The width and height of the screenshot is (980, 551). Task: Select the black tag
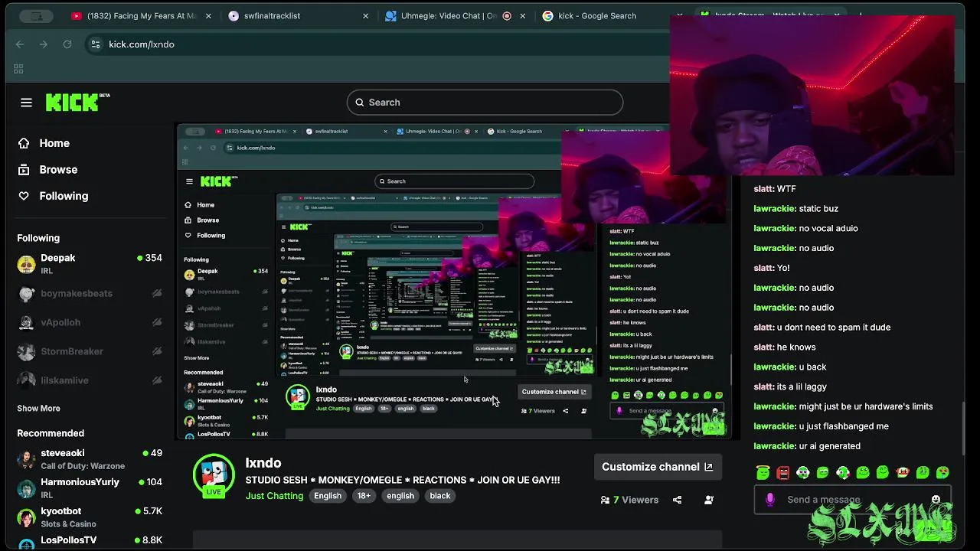coord(440,496)
